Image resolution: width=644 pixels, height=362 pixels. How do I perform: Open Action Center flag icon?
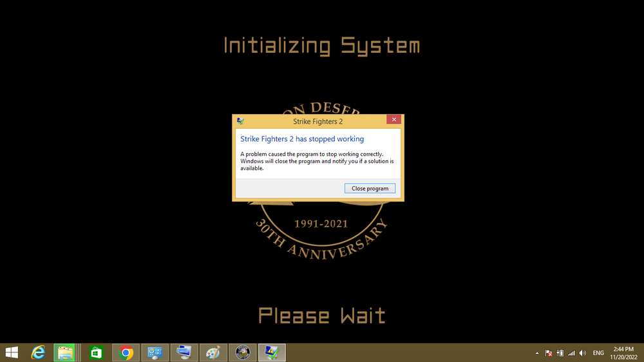(x=548, y=353)
